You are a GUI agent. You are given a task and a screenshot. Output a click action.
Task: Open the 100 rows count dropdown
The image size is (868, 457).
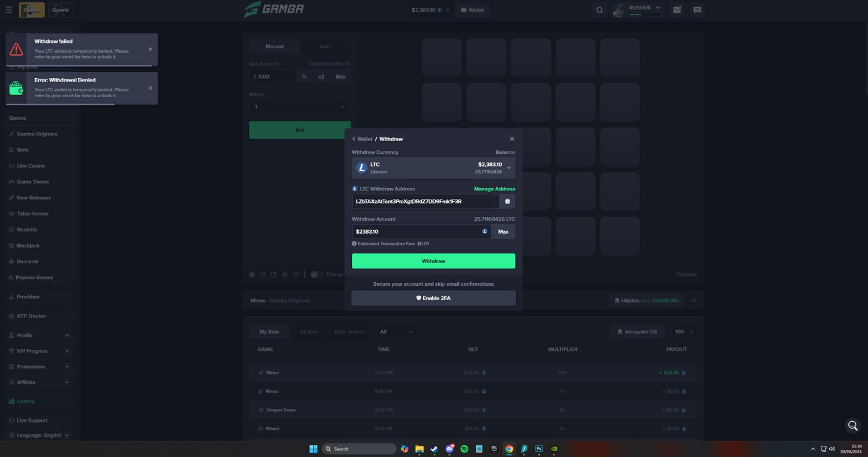(683, 331)
